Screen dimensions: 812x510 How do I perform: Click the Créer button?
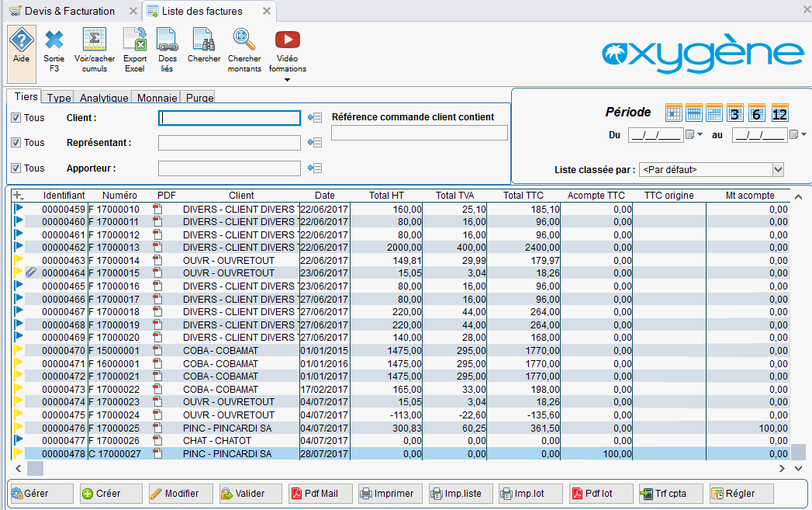111,494
